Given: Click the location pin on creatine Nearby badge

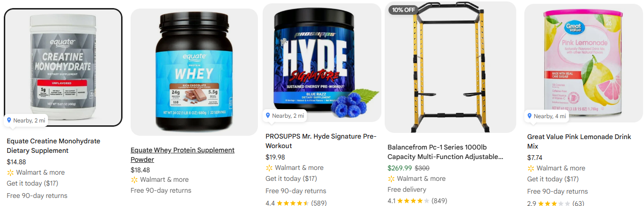Looking at the screenshot, I should [x=9, y=120].
